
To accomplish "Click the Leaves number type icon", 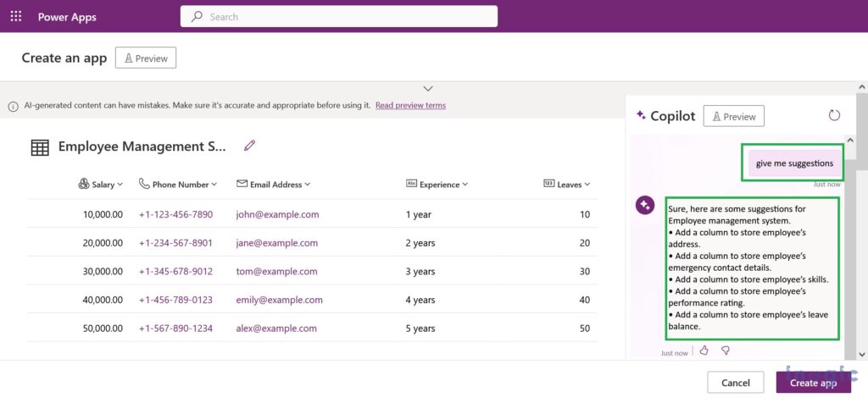I will tap(549, 184).
